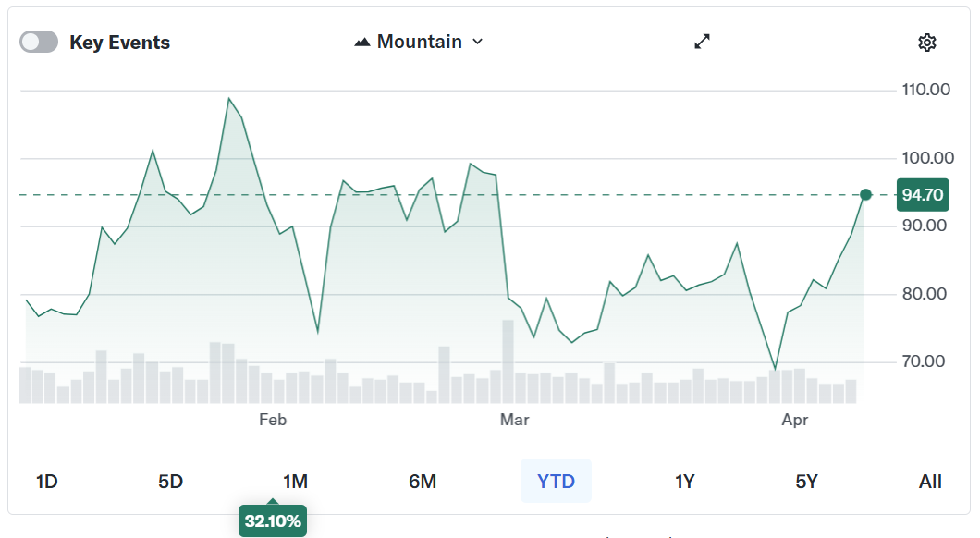Open chart display options via the chevron
This screenshot has width=980, height=538.
477,42
